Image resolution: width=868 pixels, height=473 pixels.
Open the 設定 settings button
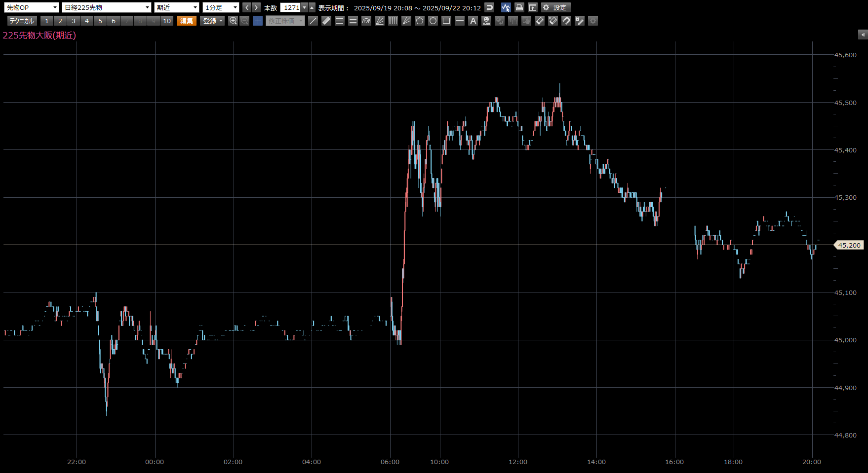pos(555,7)
